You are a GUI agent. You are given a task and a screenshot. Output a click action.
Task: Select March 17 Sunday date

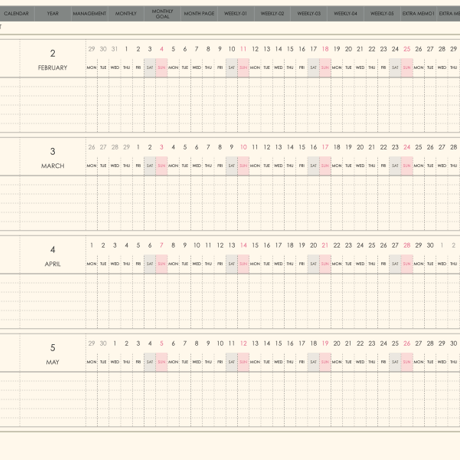point(325,147)
